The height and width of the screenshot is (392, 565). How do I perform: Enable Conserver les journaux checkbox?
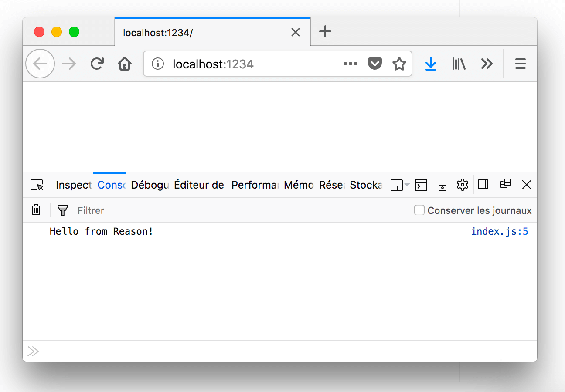[419, 210]
